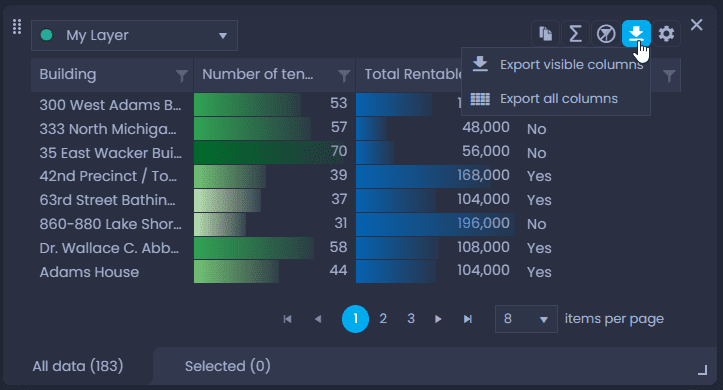The image size is (723, 390).
Task: Click the rightmost column filter icon
Action: [669, 75]
